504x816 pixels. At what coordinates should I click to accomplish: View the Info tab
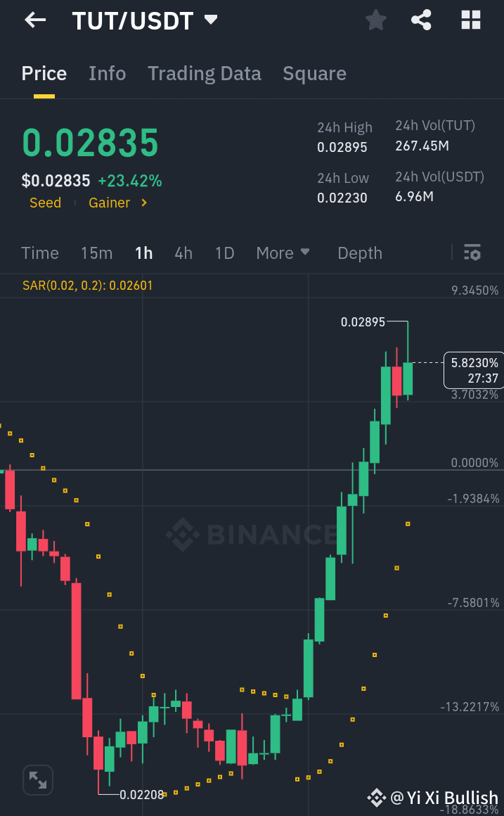(107, 73)
